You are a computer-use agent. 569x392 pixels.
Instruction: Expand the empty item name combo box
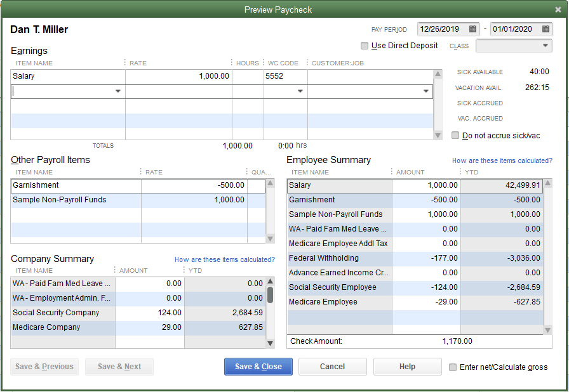pyautogui.click(x=118, y=91)
